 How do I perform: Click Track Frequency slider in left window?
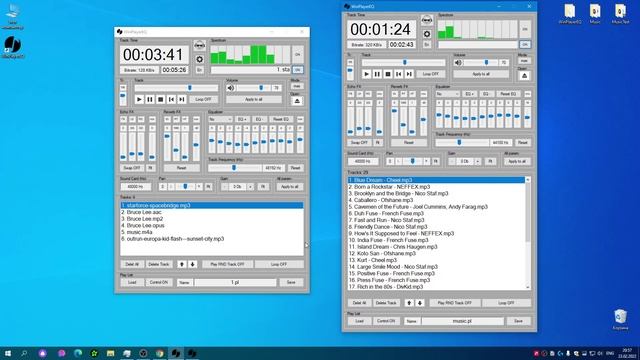point(235,168)
